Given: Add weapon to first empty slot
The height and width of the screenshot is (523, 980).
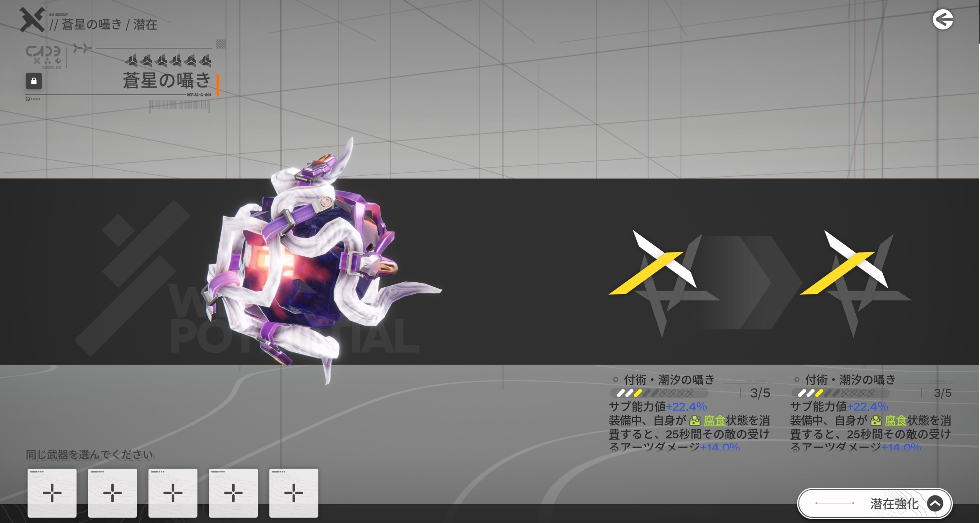Looking at the screenshot, I should [52, 493].
